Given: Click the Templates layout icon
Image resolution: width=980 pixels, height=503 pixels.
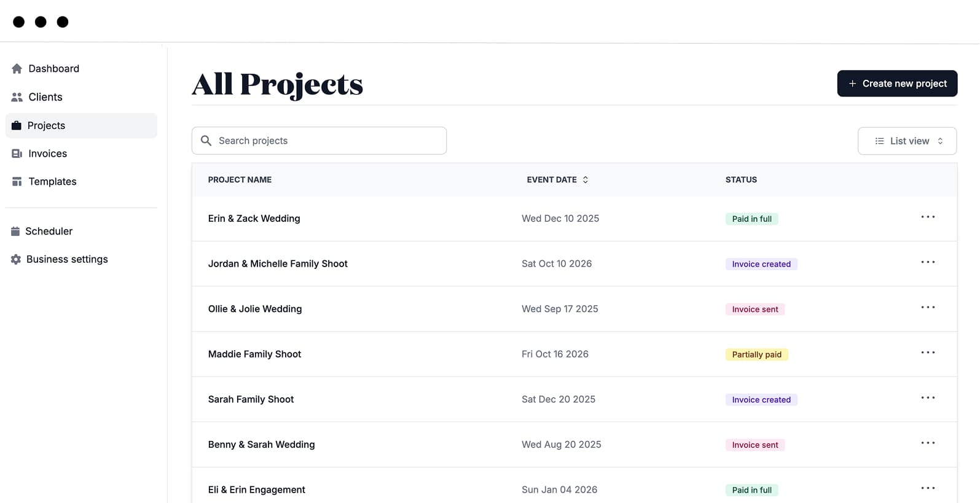Looking at the screenshot, I should [x=17, y=182].
